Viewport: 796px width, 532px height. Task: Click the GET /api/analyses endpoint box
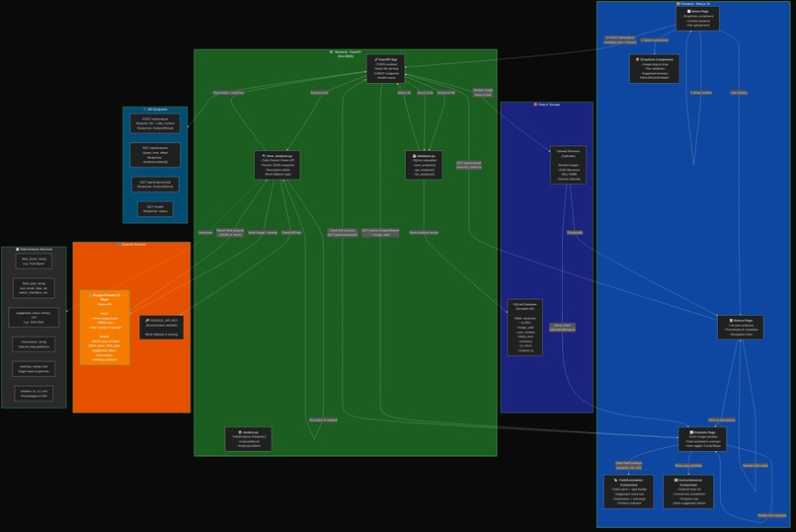155,155
